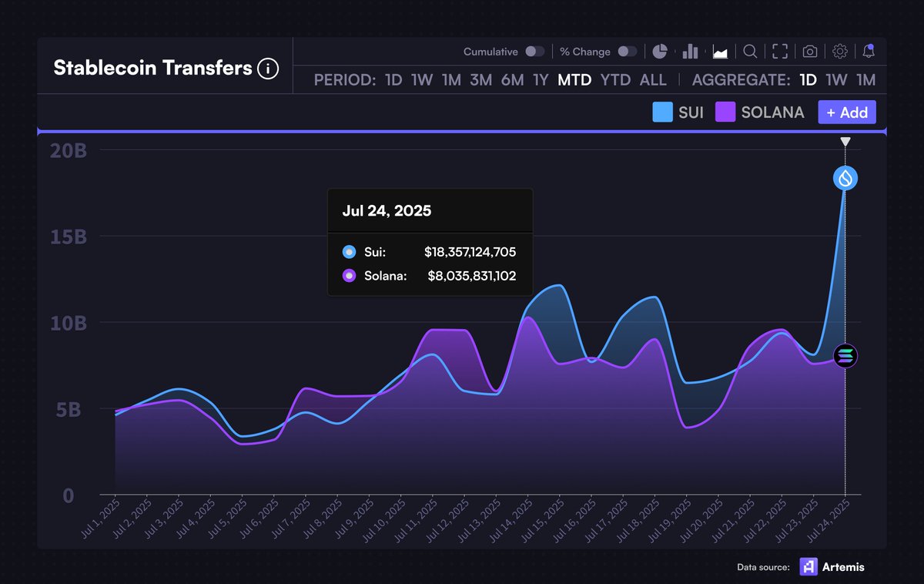Viewport: 924px width, 584px height.
Task: Click the Jul 1, 2025 axis label
Action: tap(101, 518)
